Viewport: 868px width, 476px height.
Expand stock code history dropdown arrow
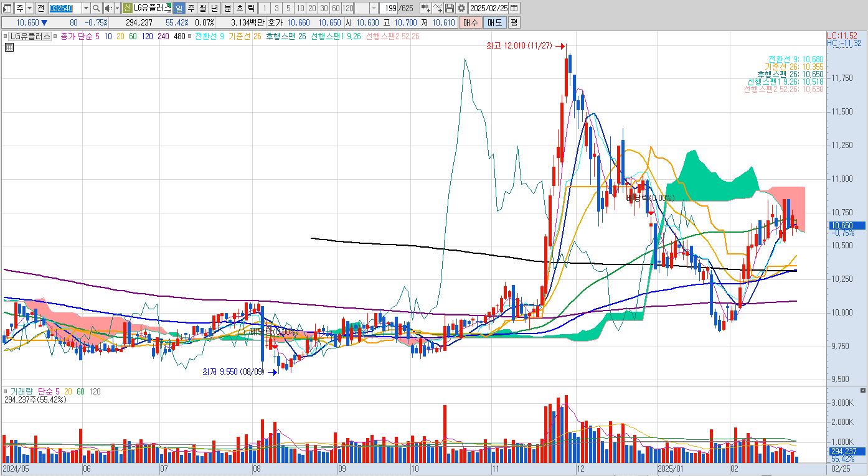86,8
